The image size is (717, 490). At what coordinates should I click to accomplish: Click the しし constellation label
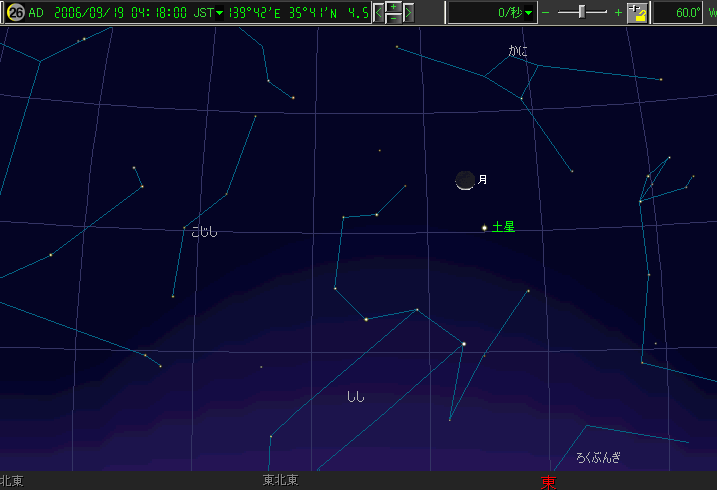(x=355, y=397)
